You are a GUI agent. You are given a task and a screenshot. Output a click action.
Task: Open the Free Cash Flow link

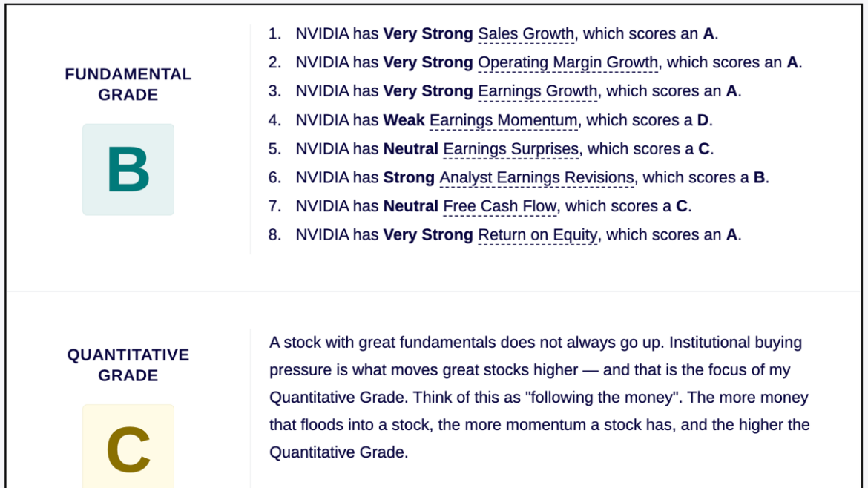point(500,206)
